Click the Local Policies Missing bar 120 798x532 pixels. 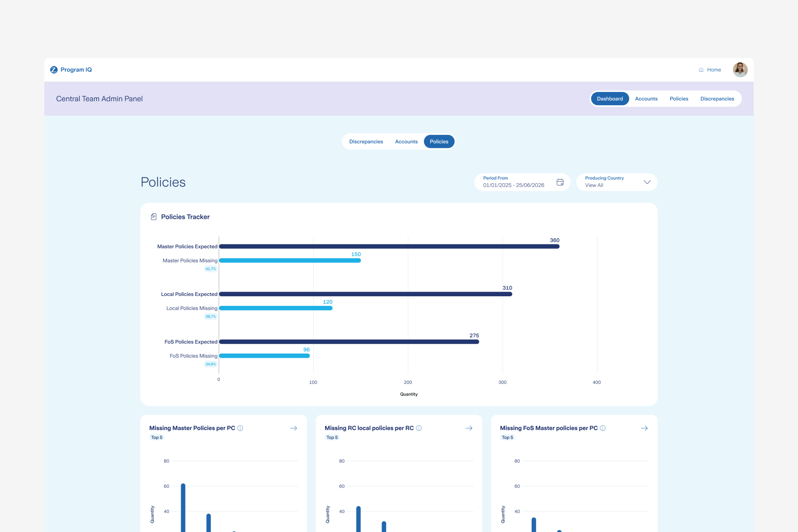(276, 308)
